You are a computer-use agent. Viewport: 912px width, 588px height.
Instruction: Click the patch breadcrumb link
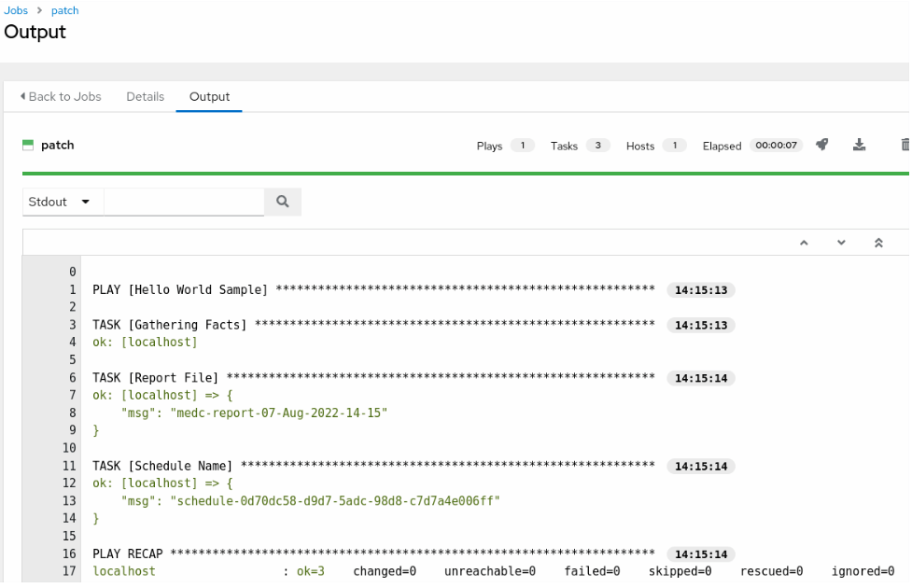(x=64, y=10)
